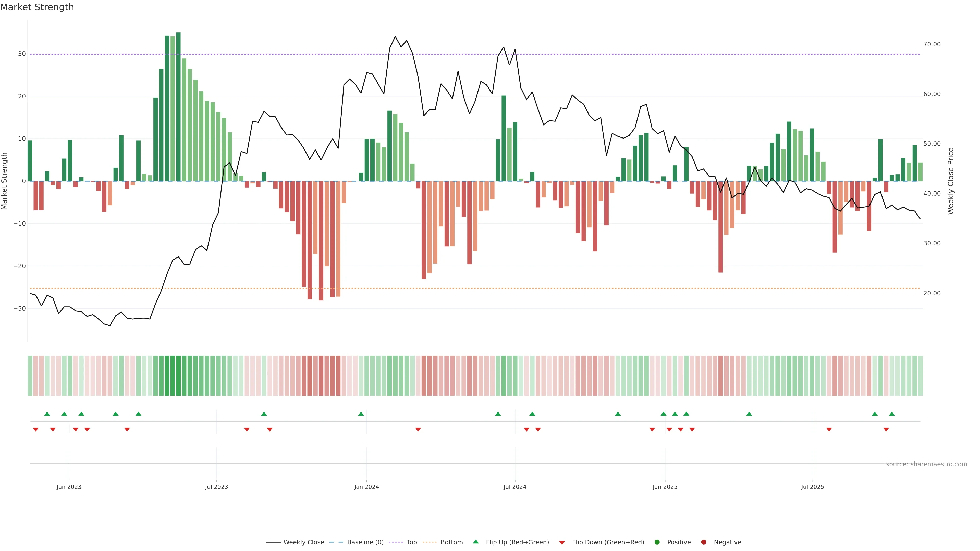Click Flip Up green triangle legend icon

[475, 542]
